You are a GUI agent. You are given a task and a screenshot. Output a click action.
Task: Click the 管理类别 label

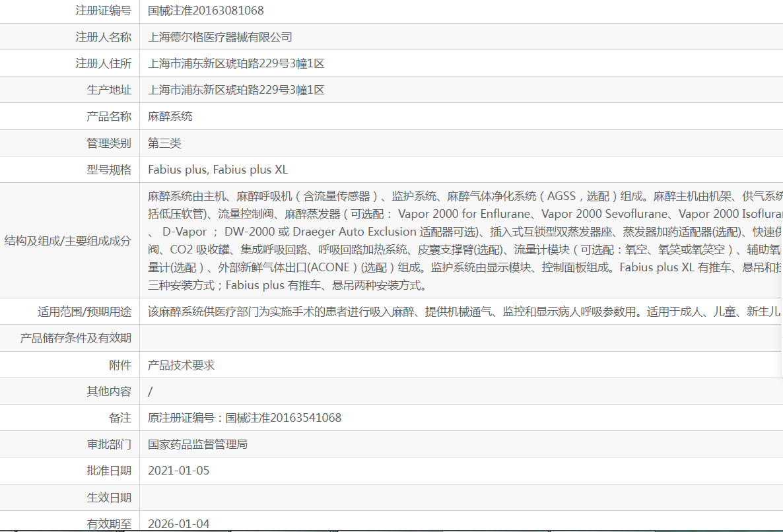[x=109, y=143]
